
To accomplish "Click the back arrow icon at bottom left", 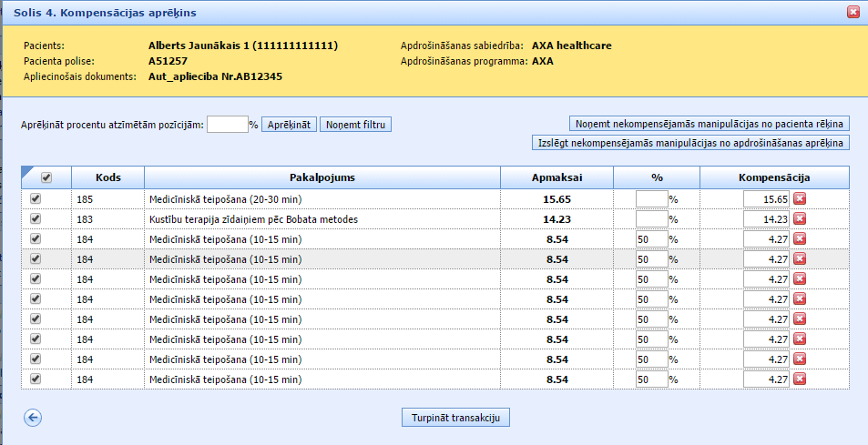I will tap(35, 418).
